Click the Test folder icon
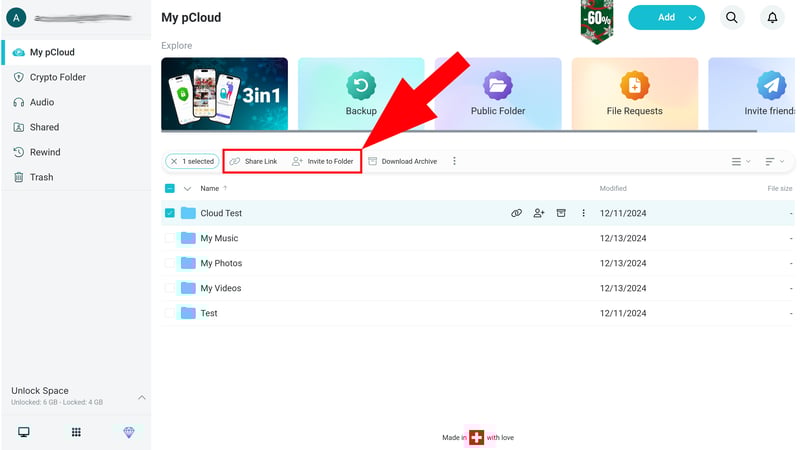Image resolution: width=800 pixels, height=450 pixels. [x=188, y=313]
